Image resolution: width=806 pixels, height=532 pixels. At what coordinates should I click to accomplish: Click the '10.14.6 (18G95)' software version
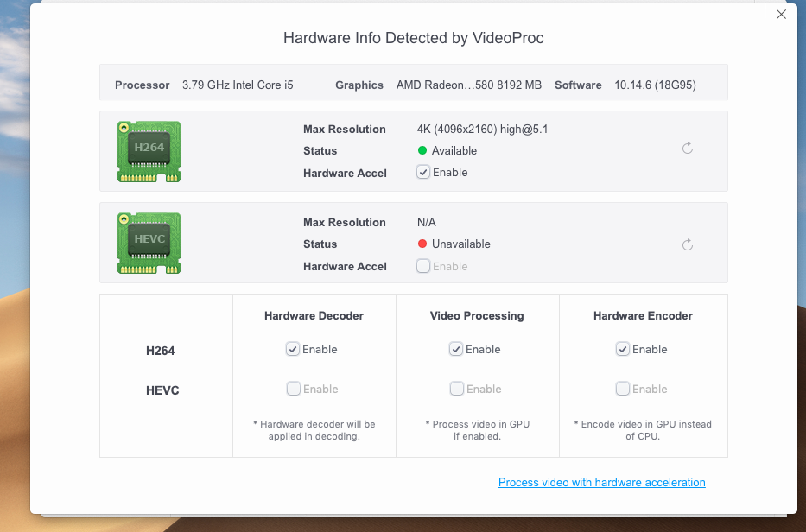coord(656,85)
